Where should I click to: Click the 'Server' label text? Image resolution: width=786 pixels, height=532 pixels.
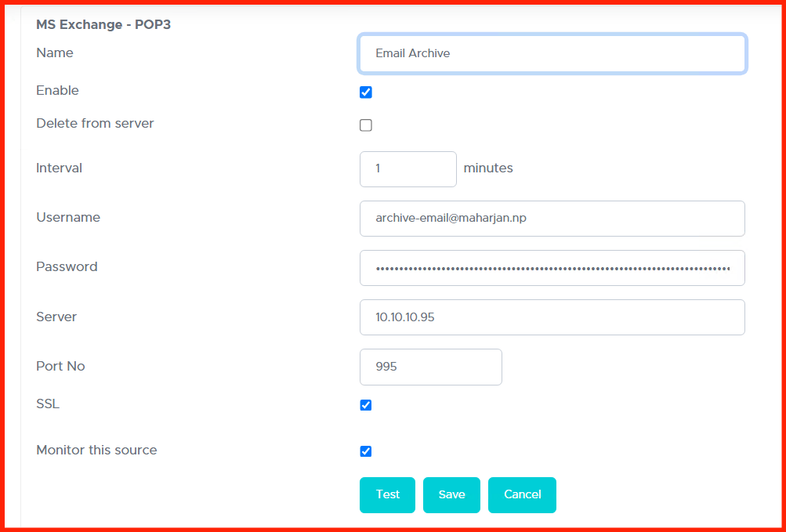click(56, 317)
